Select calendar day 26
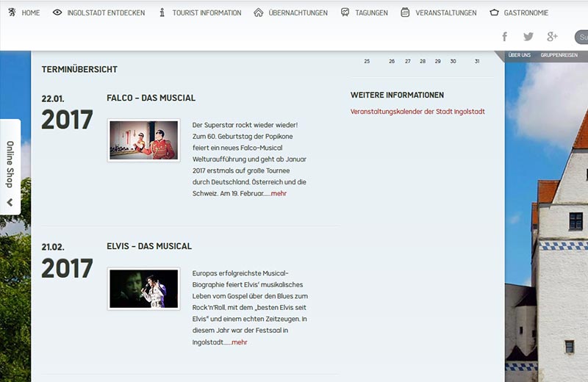Image resolution: width=588 pixels, height=382 pixels. [x=392, y=61]
